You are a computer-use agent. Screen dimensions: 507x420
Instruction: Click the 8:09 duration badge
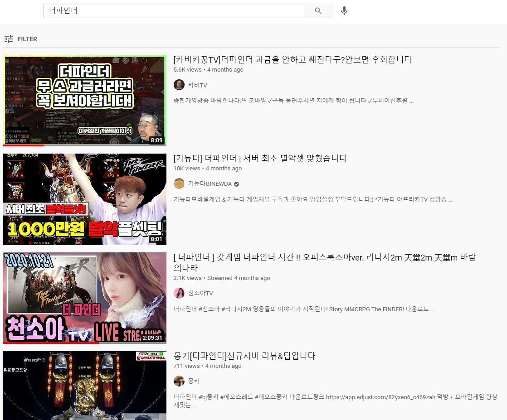tap(156, 140)
